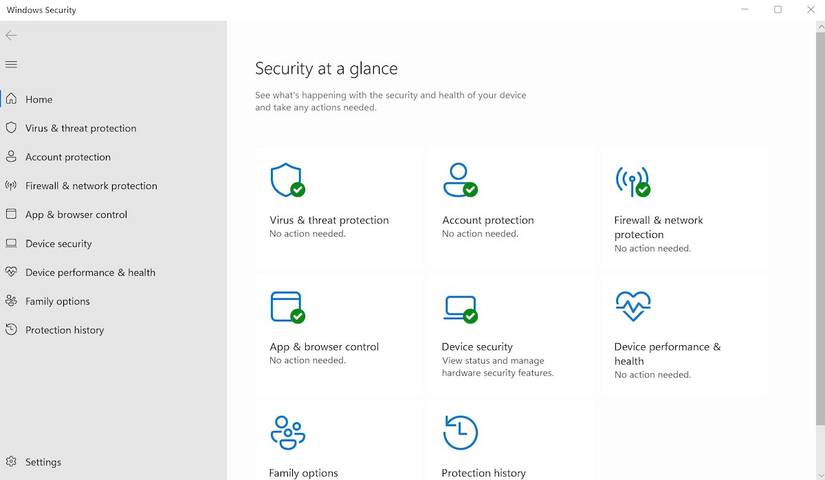This screenshot has width=825, height=480.
Task: Click the Device security tile title
Action: 477,347
